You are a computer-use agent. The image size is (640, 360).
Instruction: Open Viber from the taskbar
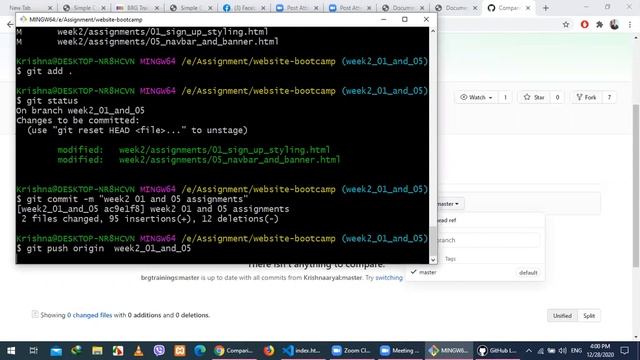pyautogui.click(x=159, y=350)
